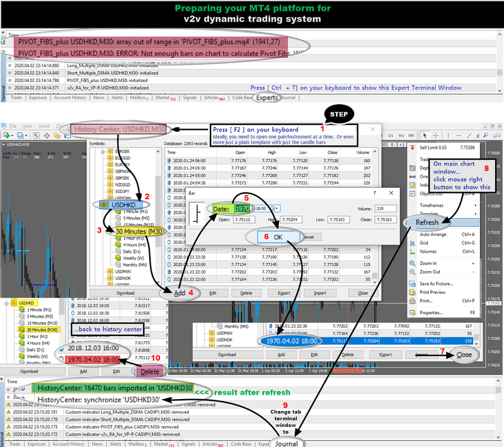
Task: Select the horizontal line drawing tool
Action: click(459, 136)
